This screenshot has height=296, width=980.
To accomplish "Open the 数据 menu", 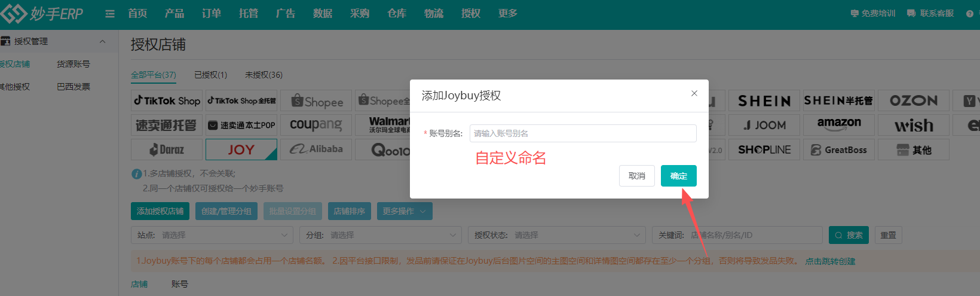I will click(x=323, y=13).
